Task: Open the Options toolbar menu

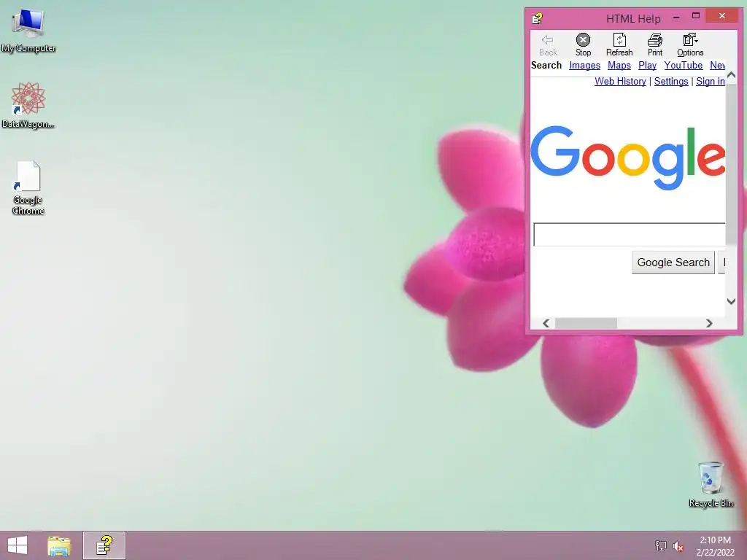Action: coord(690,44)
